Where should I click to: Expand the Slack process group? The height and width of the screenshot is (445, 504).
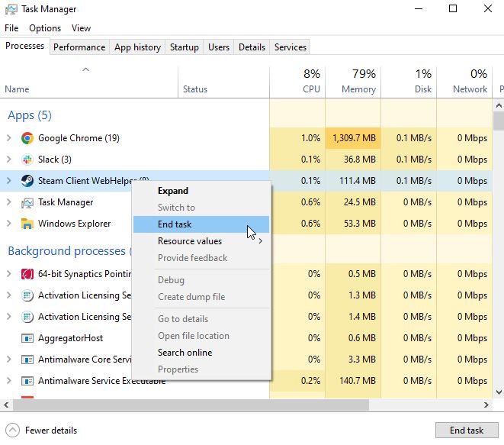tap(8, 160)
